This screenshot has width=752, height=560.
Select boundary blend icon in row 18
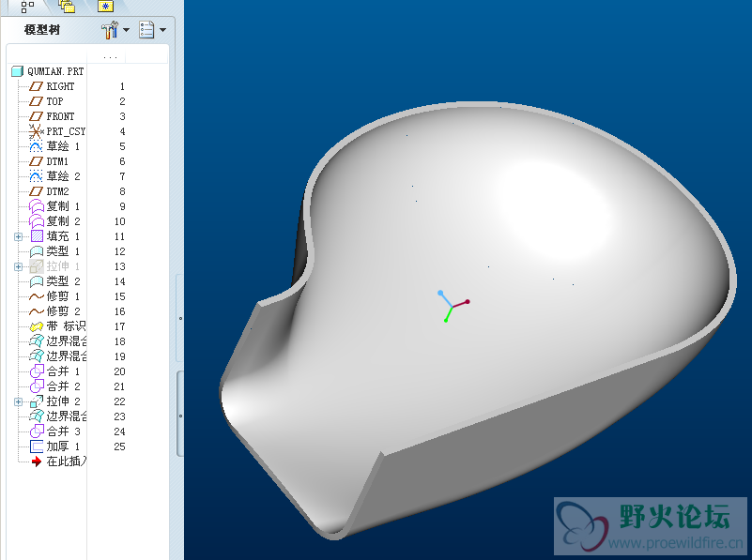[37, 341]
